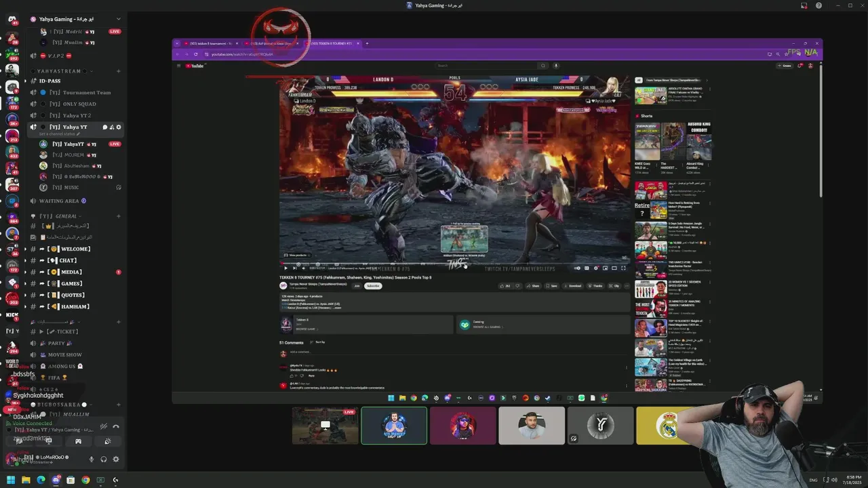This screenshot has height=488, width=868.
Task: Click Play in the streamed YouTube player
Action: tap(285, 268)
